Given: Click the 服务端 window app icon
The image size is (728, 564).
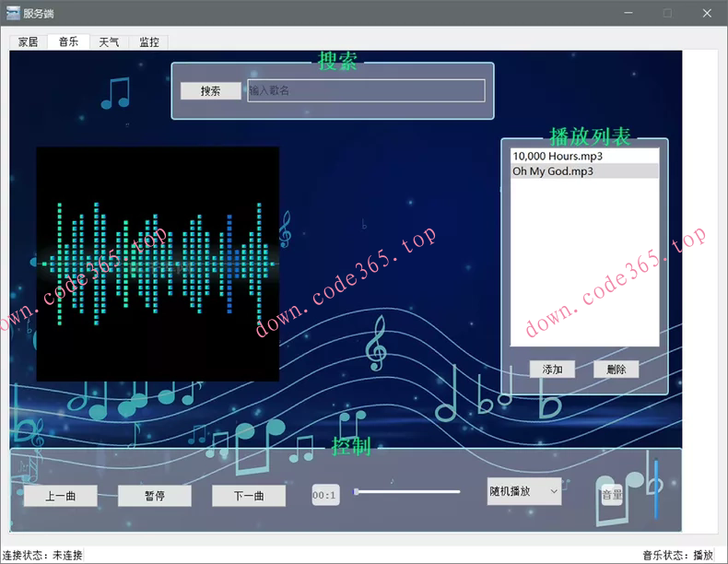Looking at the screenshot, I should point(13,13).
